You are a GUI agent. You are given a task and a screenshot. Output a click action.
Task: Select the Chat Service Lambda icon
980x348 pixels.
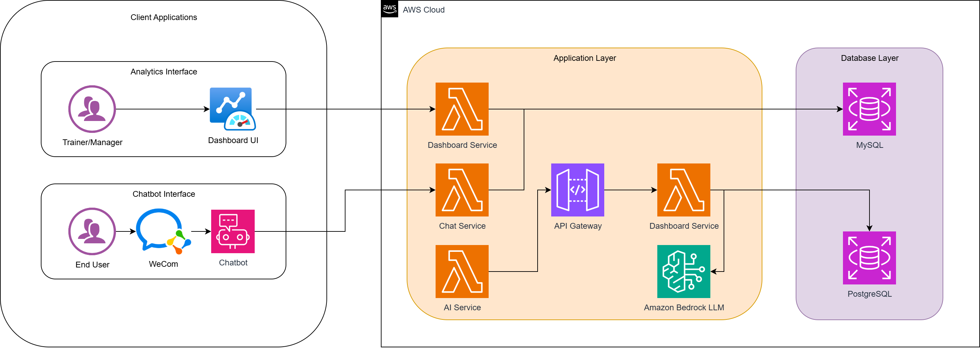pos(461,190)
